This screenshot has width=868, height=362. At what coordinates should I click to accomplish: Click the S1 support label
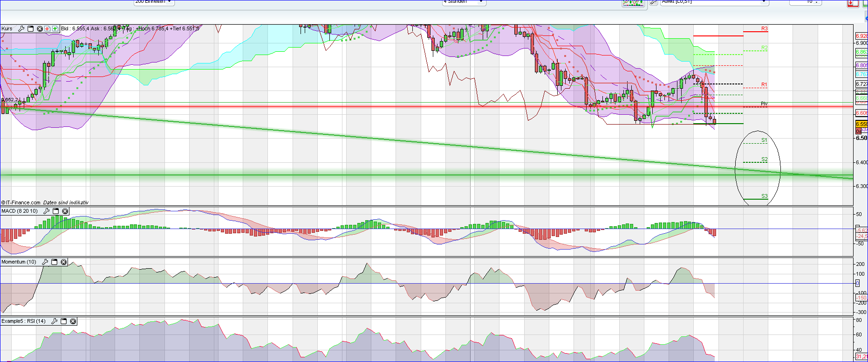764,140
